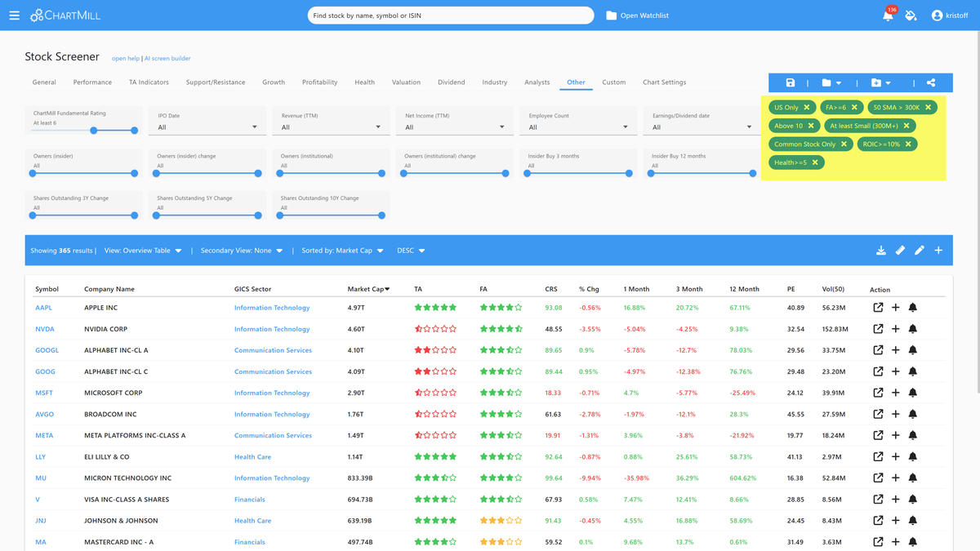Toggle the DESC sort order dropdown
The image size is (980, 551).
coord(411,251)
